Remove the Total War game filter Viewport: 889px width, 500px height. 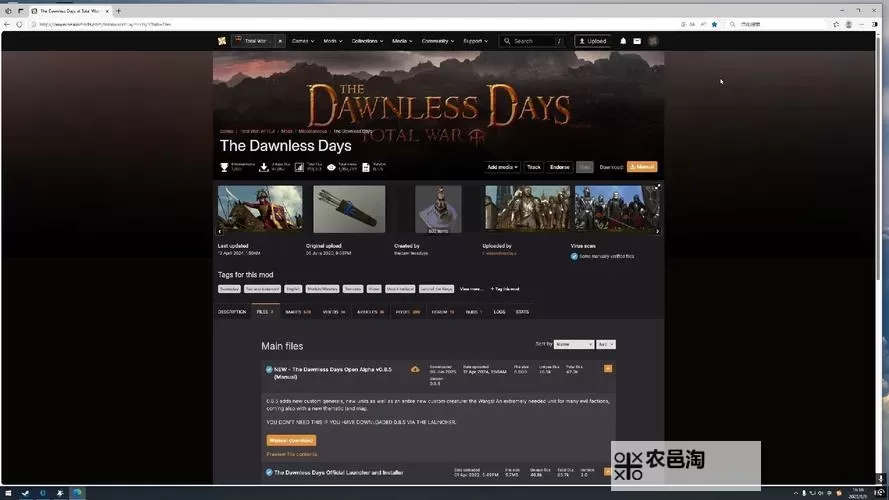(280, 41)
